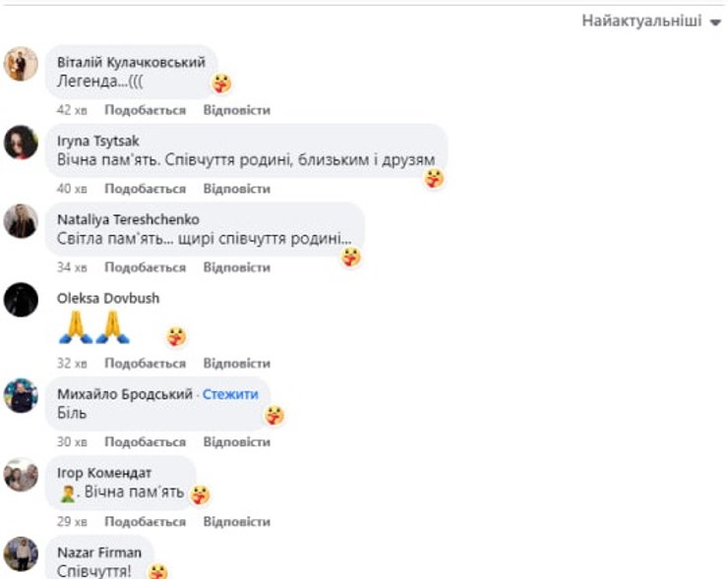
Task: Open Oleksa Dovbush's profile name link
Action: tap(108, 298)
